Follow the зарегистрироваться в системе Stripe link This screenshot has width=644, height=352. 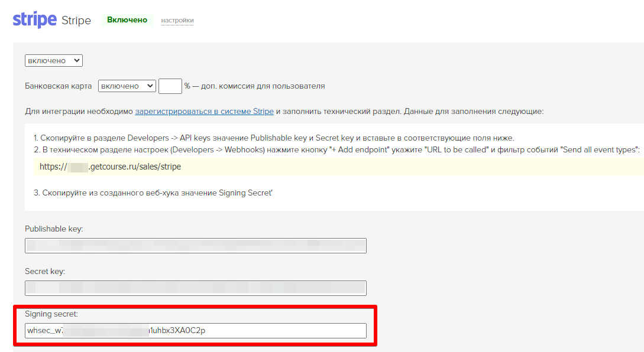[204, 111]
